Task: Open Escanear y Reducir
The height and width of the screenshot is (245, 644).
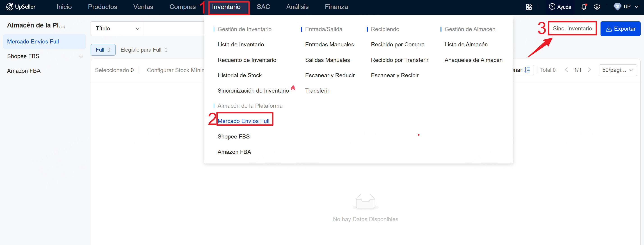Action: click(x=330, y=75)
